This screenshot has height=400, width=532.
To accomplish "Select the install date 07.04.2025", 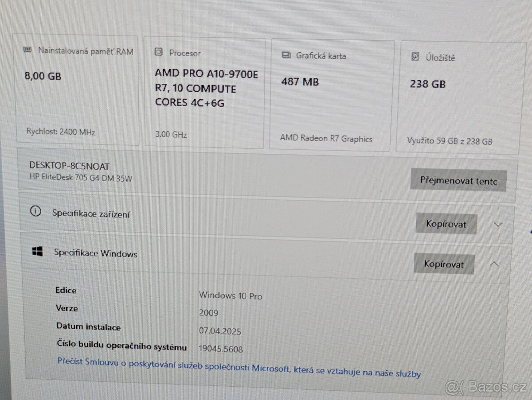I will [220, 331].
